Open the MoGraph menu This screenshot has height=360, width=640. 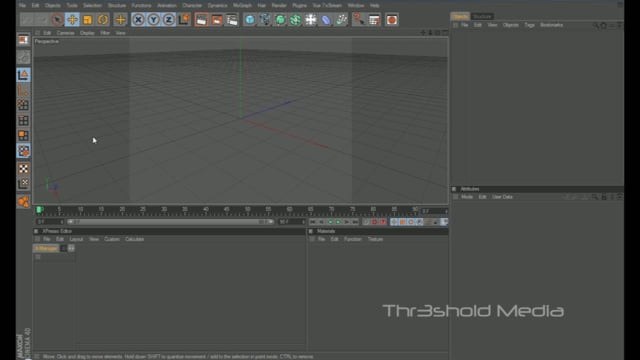point(242,6)
